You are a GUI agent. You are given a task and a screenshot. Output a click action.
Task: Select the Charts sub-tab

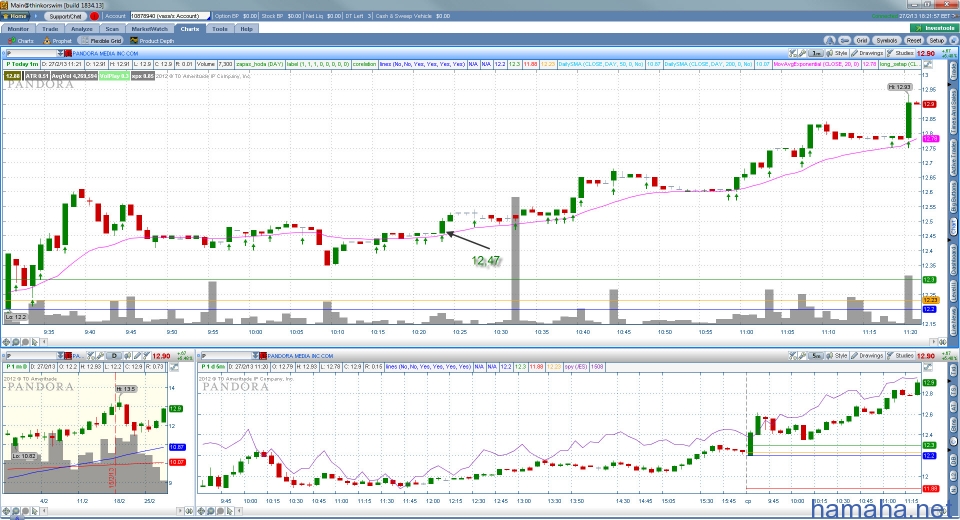tap(21, 41)
